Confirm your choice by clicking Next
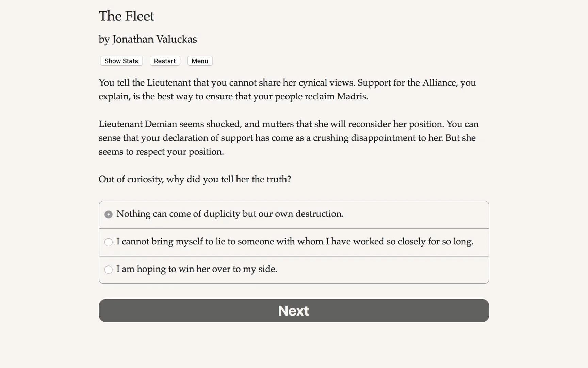Viewport: 588px width, 368px height. pos(293,310)
